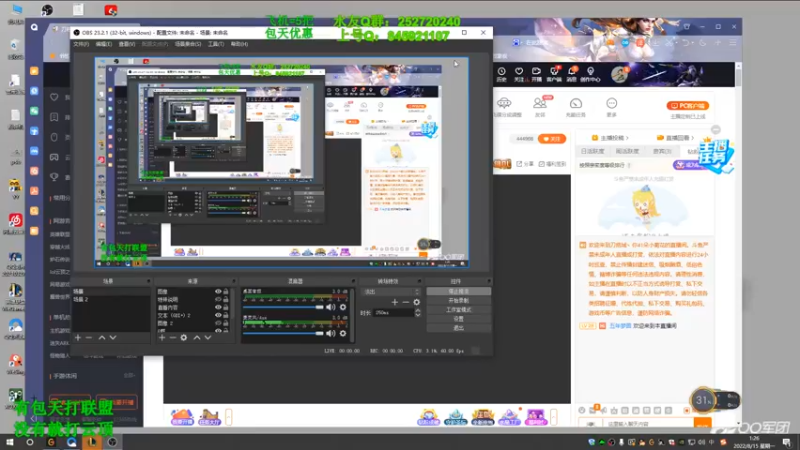Open OBS 帮助(H) menu
The image size is (800, 450).
pos(239,44)
